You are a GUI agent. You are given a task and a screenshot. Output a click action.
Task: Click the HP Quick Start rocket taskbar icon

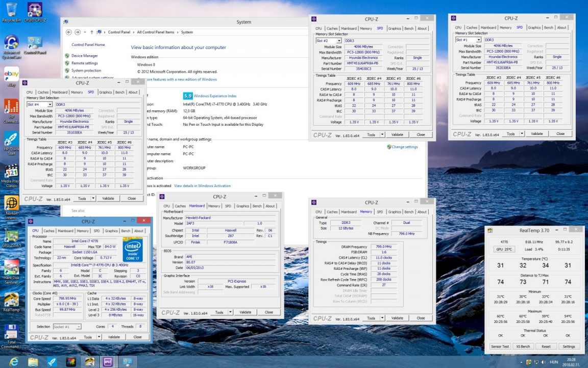pyautogui.click(x=52, y=362)
